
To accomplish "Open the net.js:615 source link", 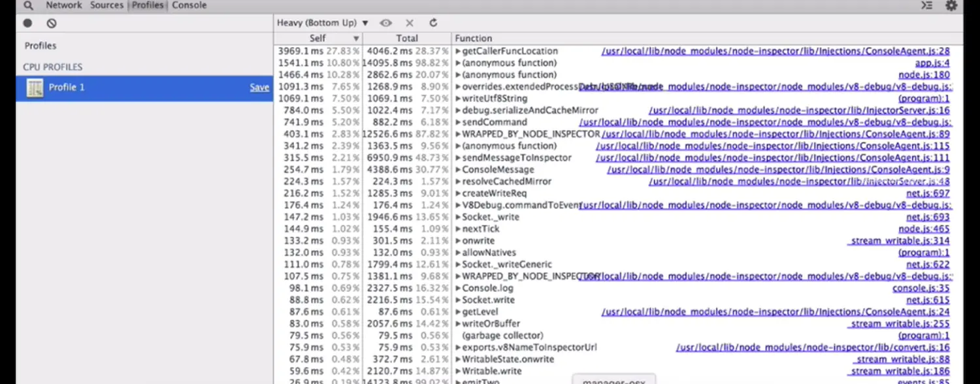I will [x=928, y=300].
